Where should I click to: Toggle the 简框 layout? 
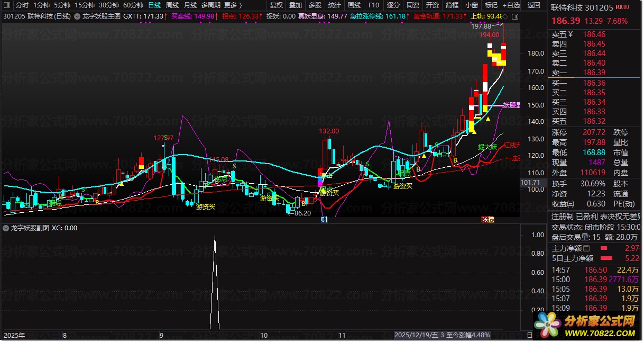pyautogui.click(x=452, y=5)
